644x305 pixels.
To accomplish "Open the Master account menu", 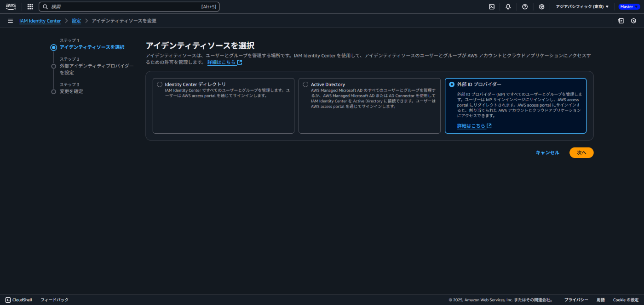I will point(629,7).
